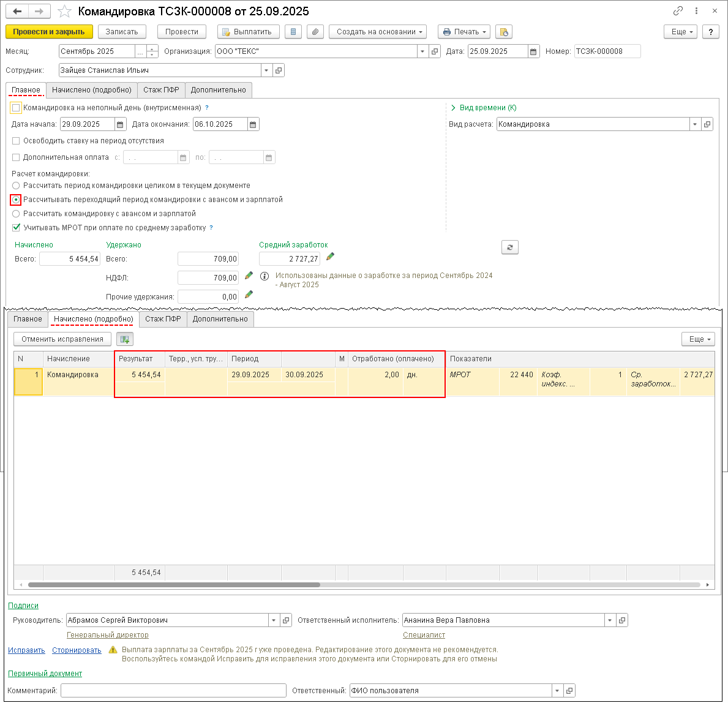This screenshot has width=728, height=703.
Task: Open the Ответственный исполнитель open-form icon
Action: click(622, 620)
